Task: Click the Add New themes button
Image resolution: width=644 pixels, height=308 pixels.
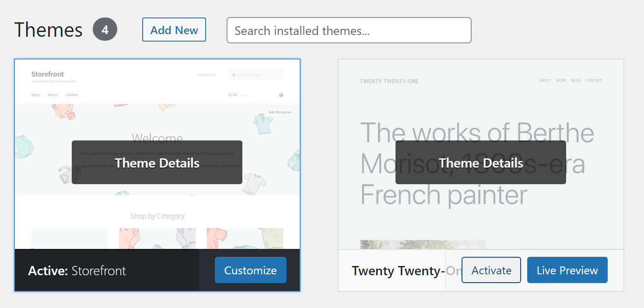Action: coord(174,30)
